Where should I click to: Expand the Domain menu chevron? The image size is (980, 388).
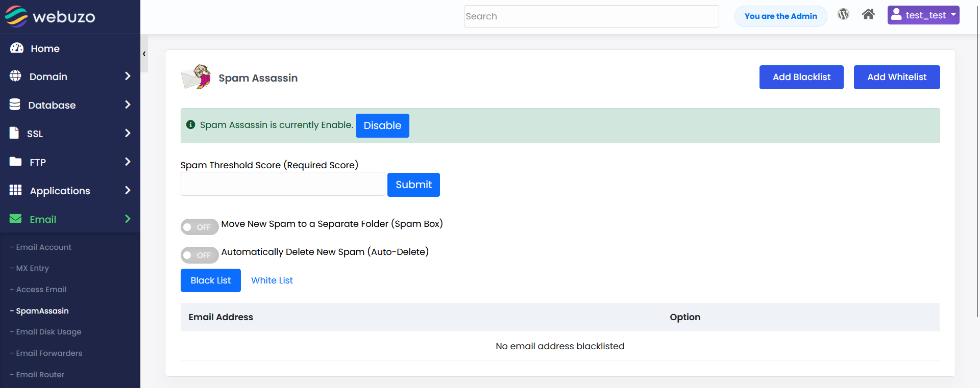click(128, 76)
